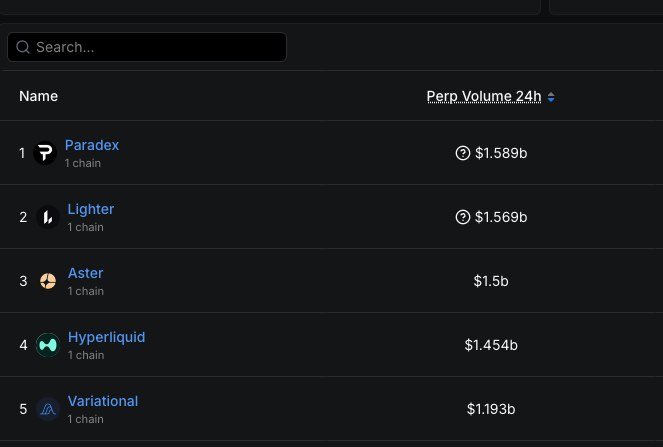Select the $1.454b Hyperliquid volume value
This screenshot has height=447, width=663.
click(491, 345)
